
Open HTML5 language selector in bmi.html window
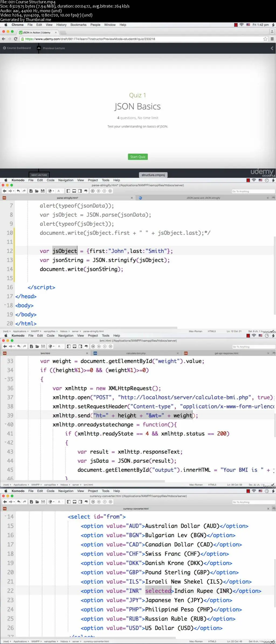(212, 485)
